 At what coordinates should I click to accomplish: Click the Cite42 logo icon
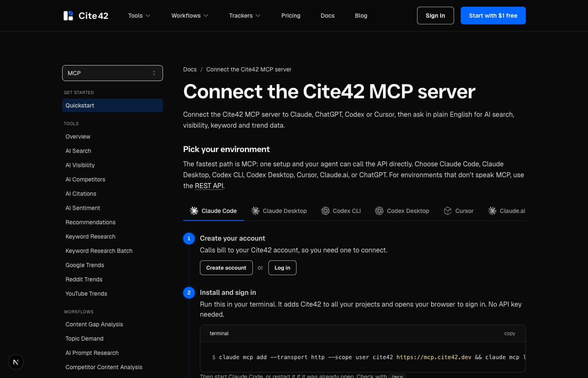tap(68, 16)
